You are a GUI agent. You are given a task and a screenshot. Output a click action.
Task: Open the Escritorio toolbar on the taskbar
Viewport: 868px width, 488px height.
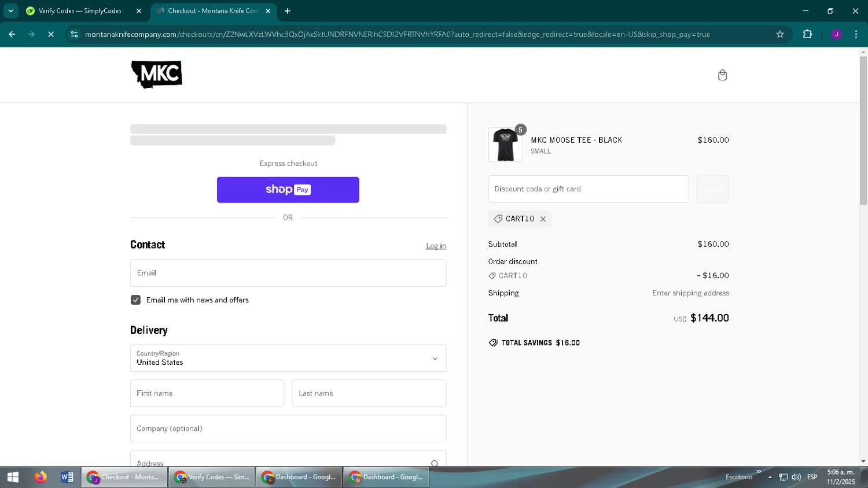pyautogui.click(x=739, y=477)
